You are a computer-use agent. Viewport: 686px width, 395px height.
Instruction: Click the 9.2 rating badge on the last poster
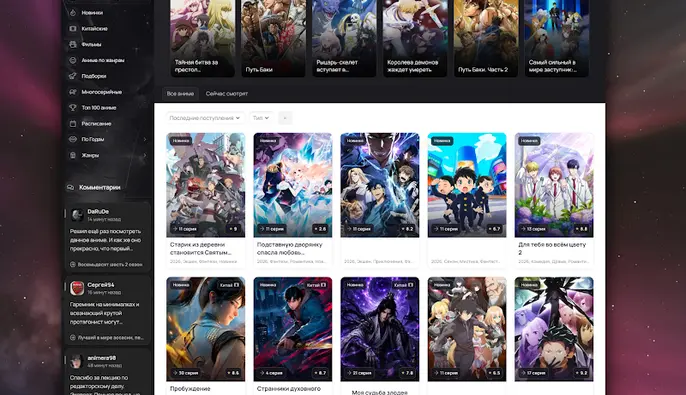click(x=581, y=373)
